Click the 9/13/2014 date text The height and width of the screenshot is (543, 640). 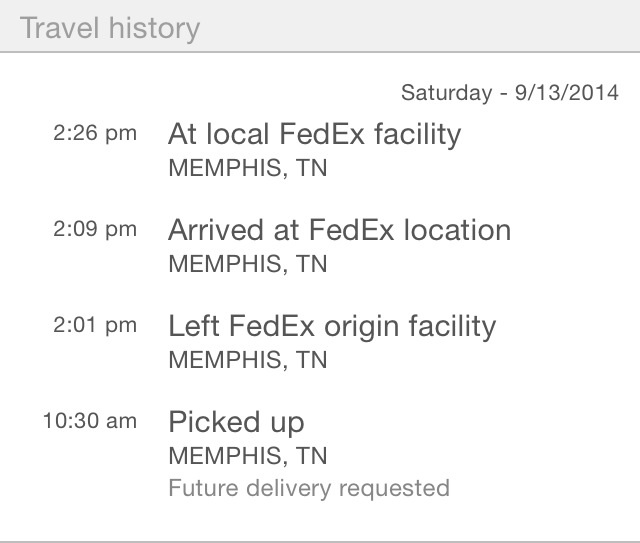click(x=567, y=92)
